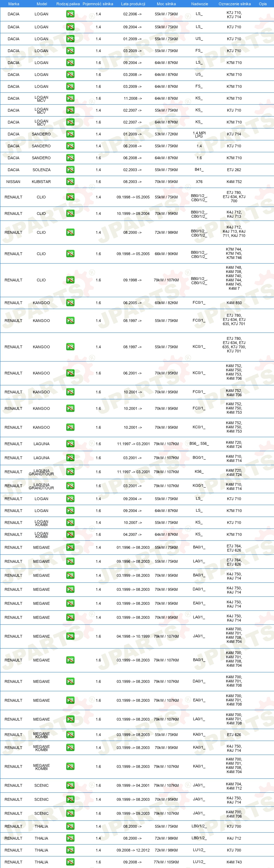Click the Marka column header
The width and height of the screenshot is (274, 868).
(x=14, y=4)
